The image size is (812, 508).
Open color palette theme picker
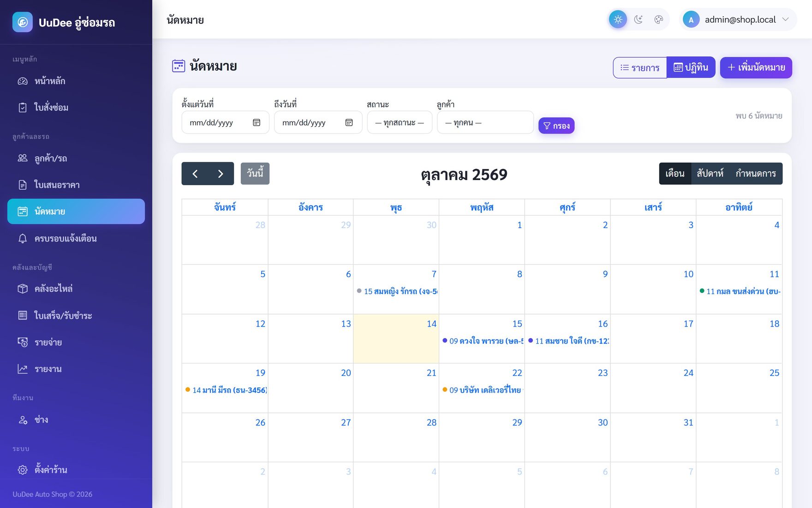pos(659,19)
